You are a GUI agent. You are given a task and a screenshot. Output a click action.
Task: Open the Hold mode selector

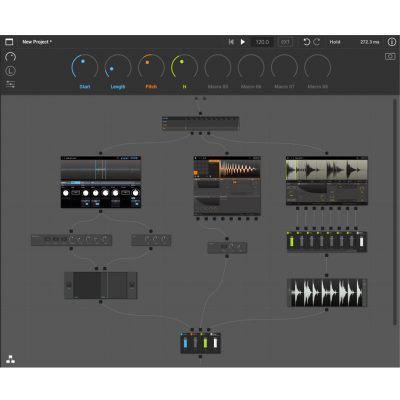click(335, 42)
